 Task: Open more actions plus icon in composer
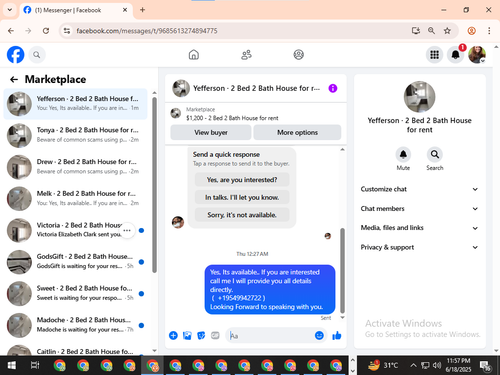[x=173, y=335]
